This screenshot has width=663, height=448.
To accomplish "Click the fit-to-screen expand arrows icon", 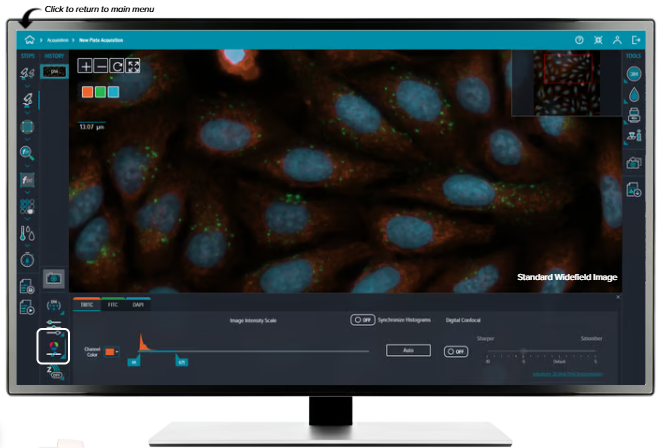I will 133,66.
